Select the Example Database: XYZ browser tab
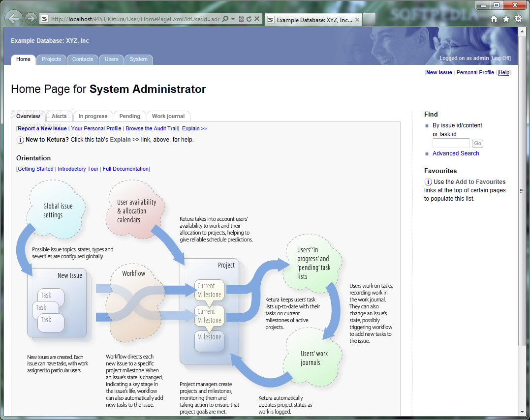Viewport: 530px width, 420px height. pos(313,20)
